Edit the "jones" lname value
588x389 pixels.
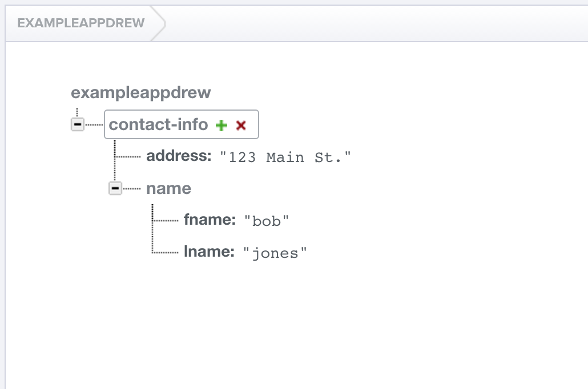click(x=275, y=253)
